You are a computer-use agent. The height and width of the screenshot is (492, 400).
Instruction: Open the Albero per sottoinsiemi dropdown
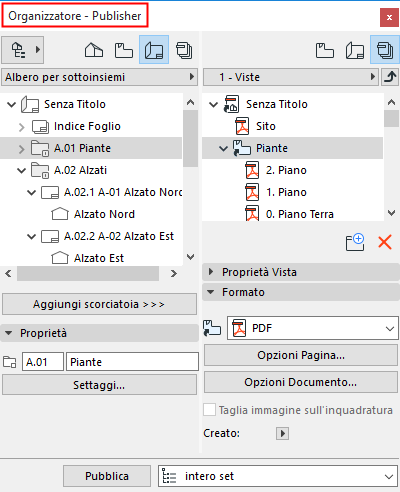(99, 77)
